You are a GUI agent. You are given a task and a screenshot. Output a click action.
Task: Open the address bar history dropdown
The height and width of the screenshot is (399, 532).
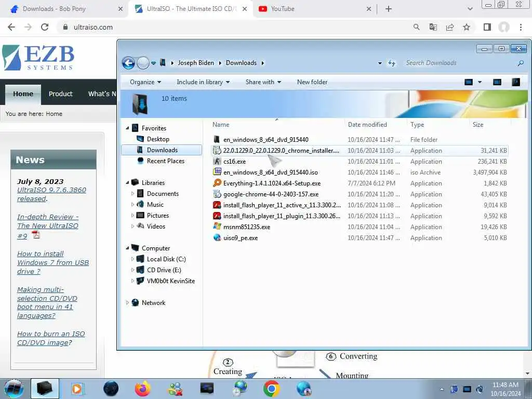click(x=380, y=63)
